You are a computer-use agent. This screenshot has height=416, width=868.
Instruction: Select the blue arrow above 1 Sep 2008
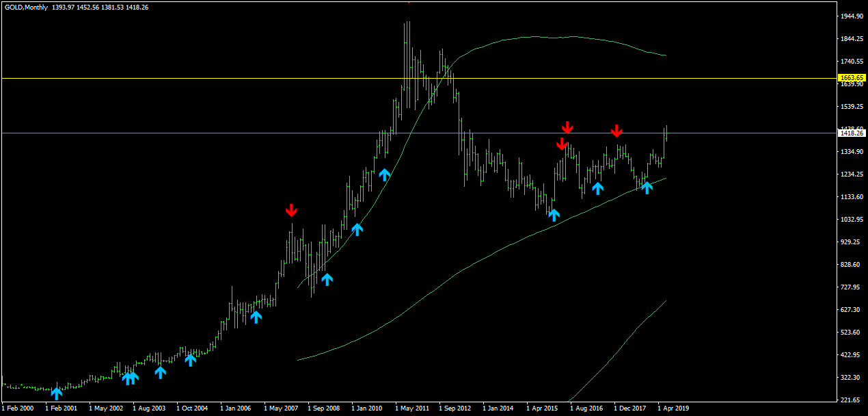coord(327,278)
